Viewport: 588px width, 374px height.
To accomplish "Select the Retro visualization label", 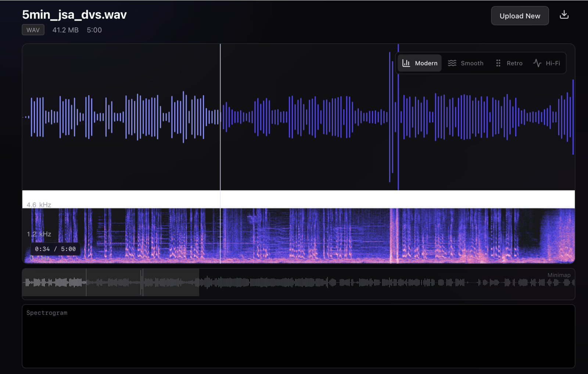I will click(514, 63).
